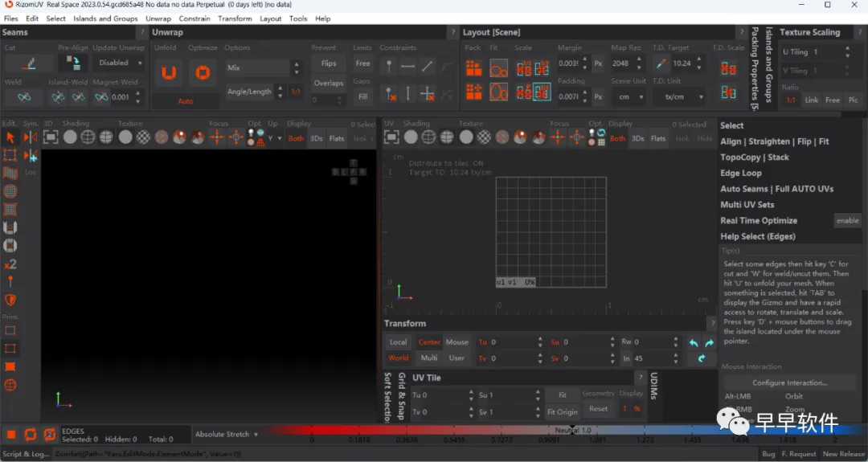Screen dimensions: 868x462
Task: Click the upper T.D. Scale icon
Action: [x=728, y=68]
